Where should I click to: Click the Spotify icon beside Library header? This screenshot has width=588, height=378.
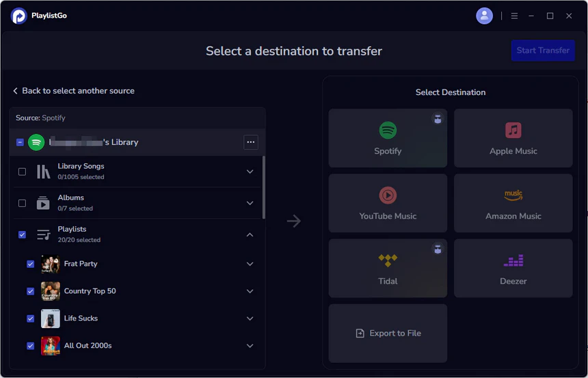click(x=36, y=142)
